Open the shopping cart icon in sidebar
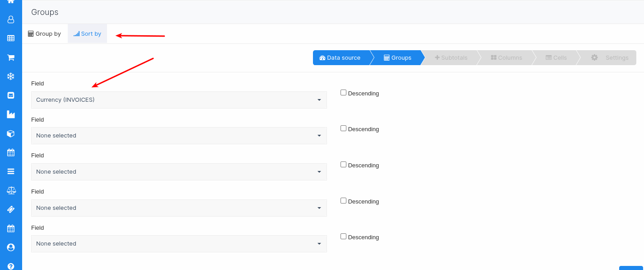The image size is (644, 270). click(11, 57)
